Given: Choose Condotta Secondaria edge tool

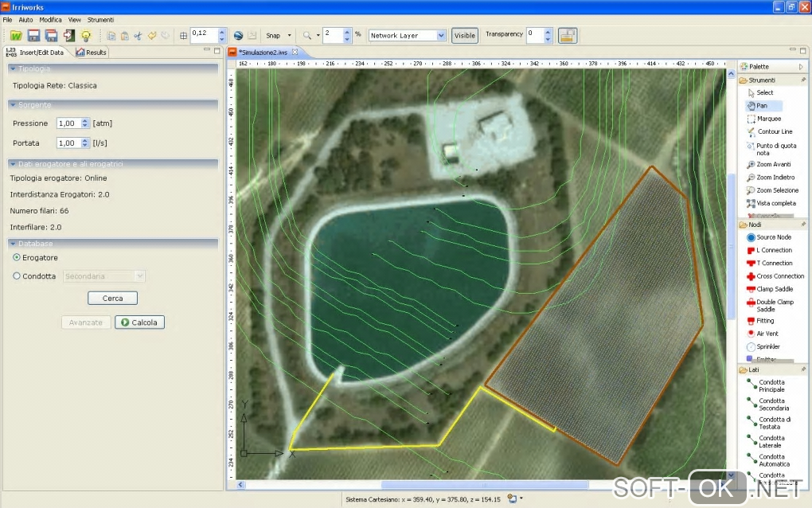Looking at the screenshot, I should pos(768,404).
